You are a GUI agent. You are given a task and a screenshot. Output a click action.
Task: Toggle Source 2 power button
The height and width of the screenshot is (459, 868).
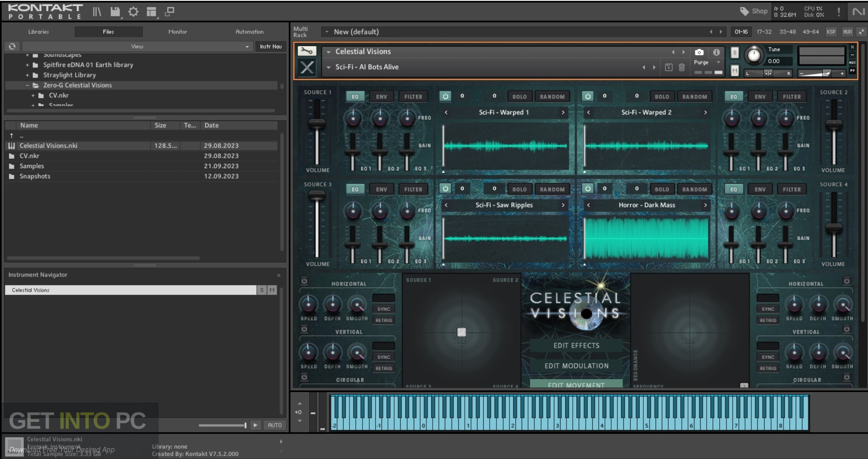pyautogui.click(x=588, y=96)
